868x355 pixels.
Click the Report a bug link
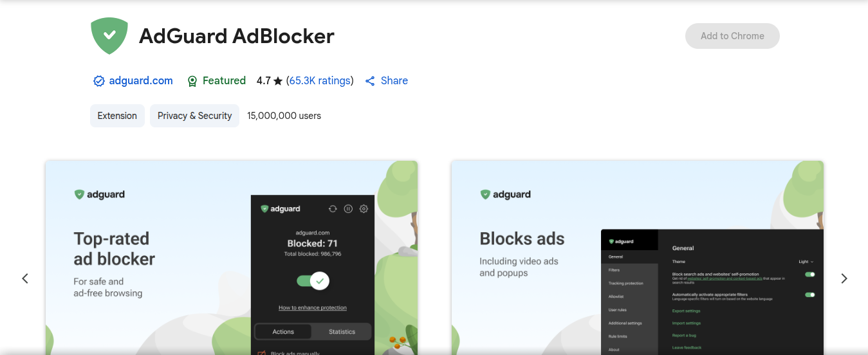pos(685,335)
